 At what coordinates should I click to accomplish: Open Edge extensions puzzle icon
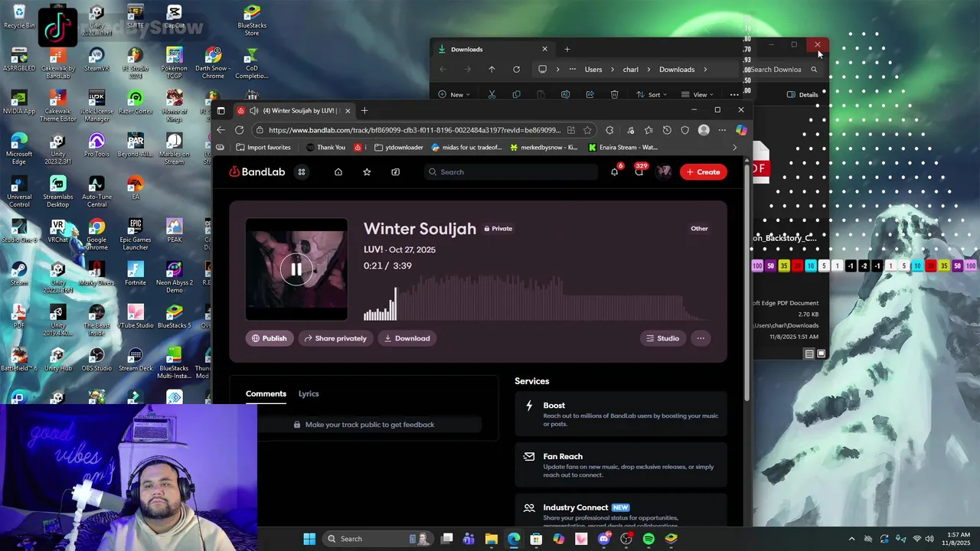click(609, 130)
